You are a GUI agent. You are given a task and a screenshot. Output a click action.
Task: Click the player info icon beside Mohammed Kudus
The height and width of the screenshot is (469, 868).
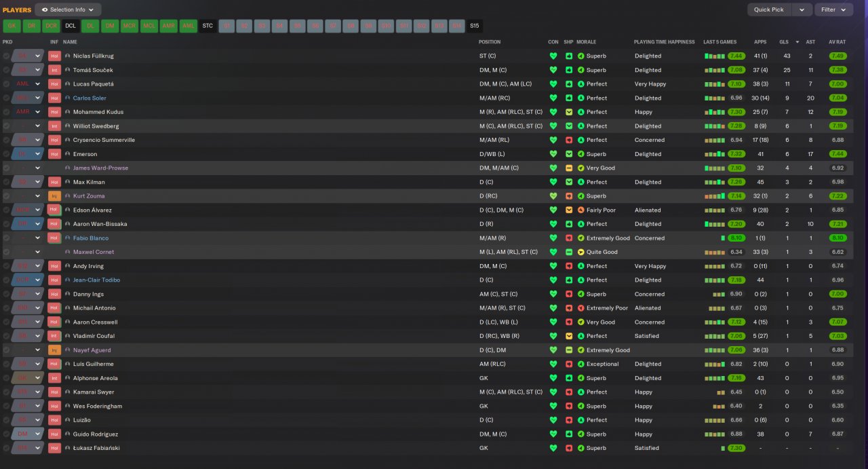click(68, 112)
